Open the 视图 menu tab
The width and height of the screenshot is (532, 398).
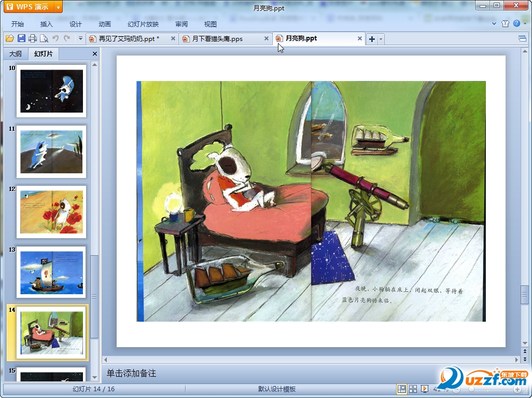point(211,24)
